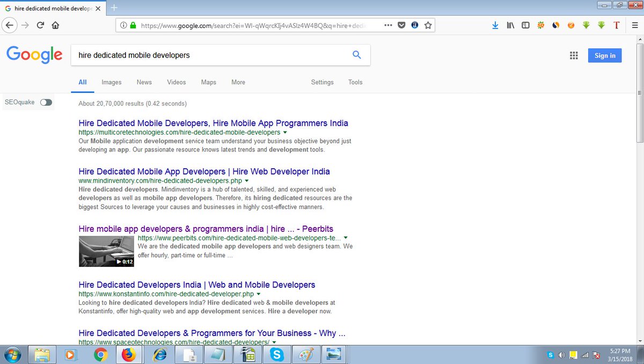Click the Sign in button
The width and height of the screenshot is (644, 364).
pyautogui.click(x=605, y=55)
